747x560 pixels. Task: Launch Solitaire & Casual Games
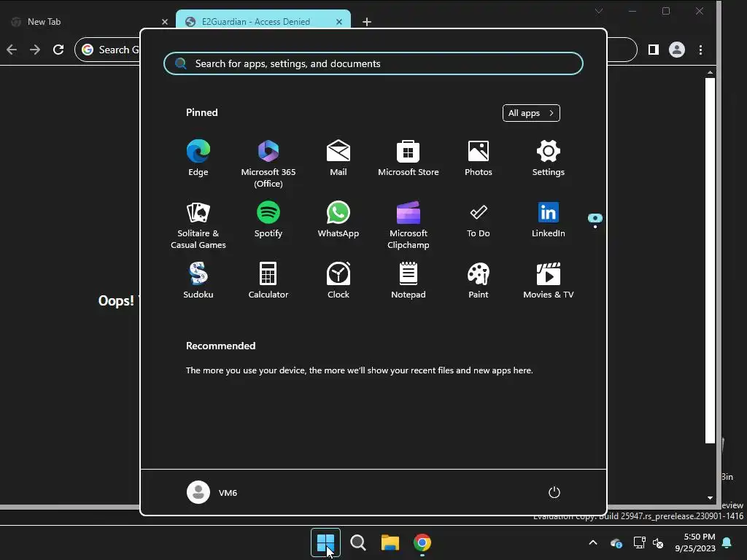198,225
